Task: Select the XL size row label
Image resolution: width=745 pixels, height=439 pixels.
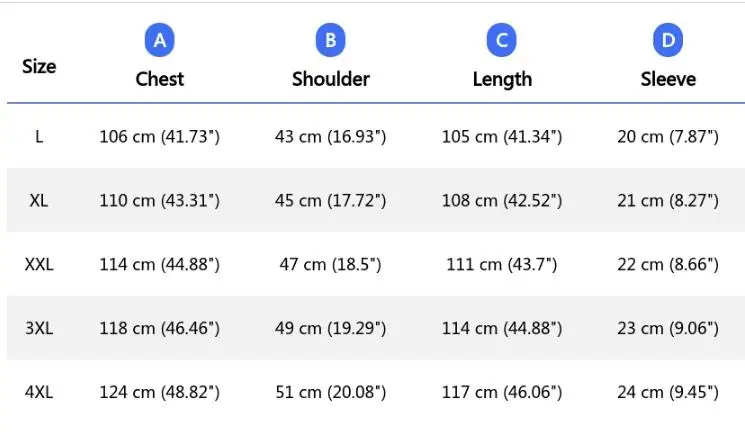Action: click(x=39, y=201)
